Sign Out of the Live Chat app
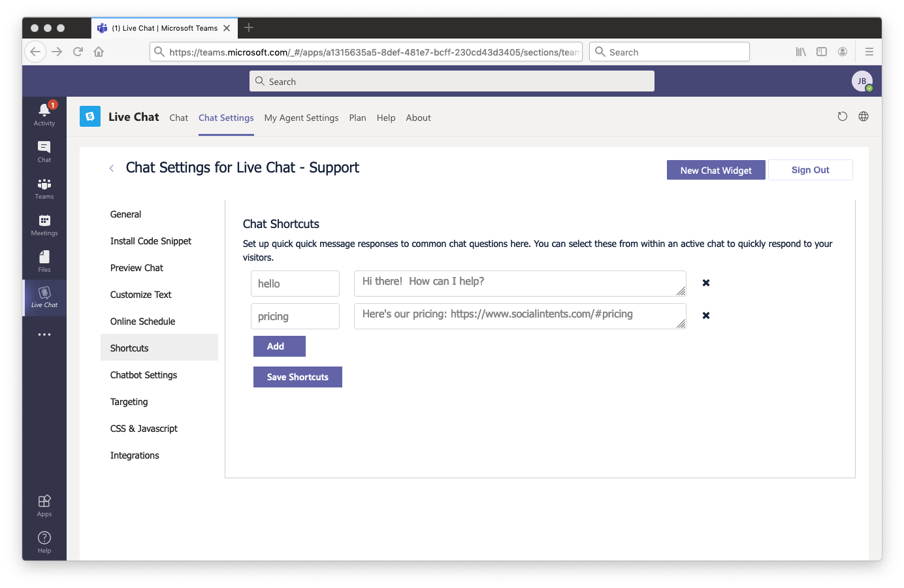The image size is (904, 588). (810, 169)
